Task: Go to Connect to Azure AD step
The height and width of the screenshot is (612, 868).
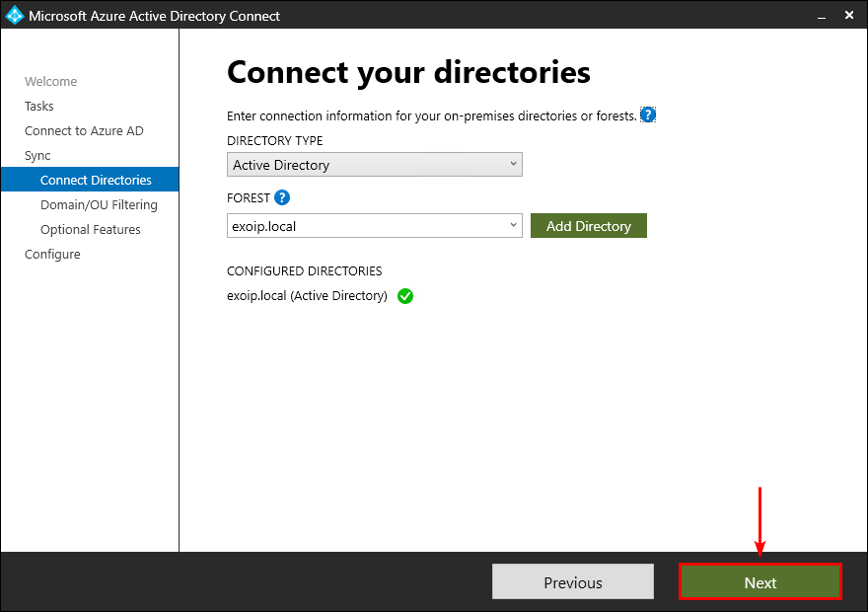Action: pos(84,131)
